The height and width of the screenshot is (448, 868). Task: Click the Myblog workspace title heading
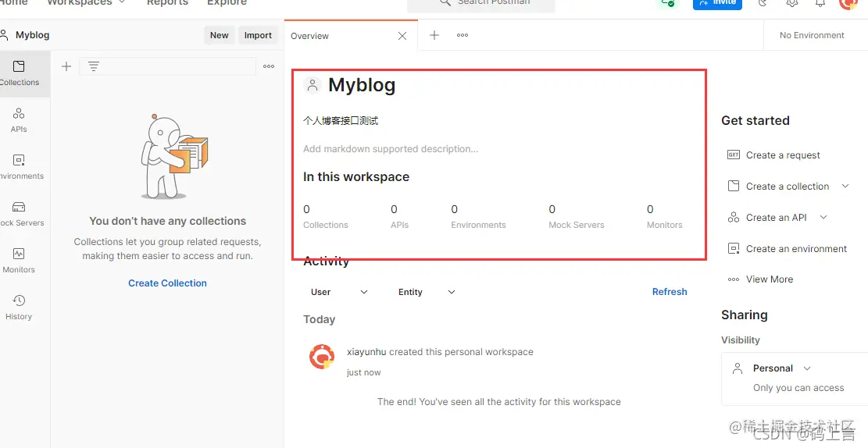coord(362,85)
